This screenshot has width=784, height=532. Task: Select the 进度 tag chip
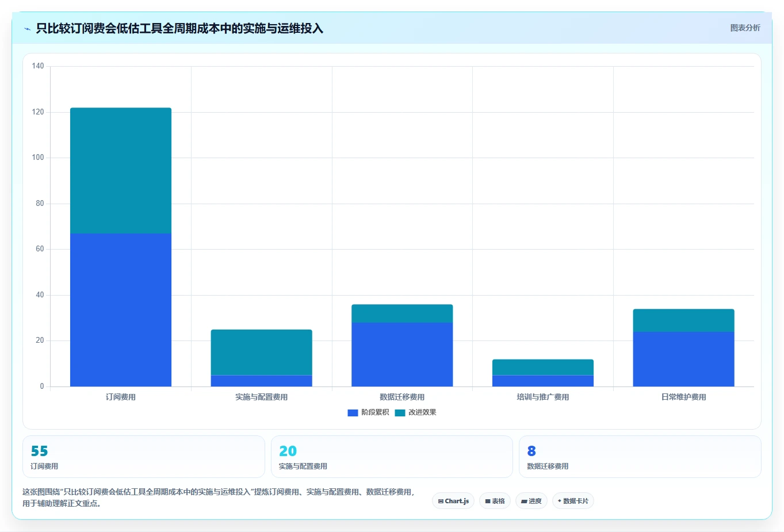(531, 501)
